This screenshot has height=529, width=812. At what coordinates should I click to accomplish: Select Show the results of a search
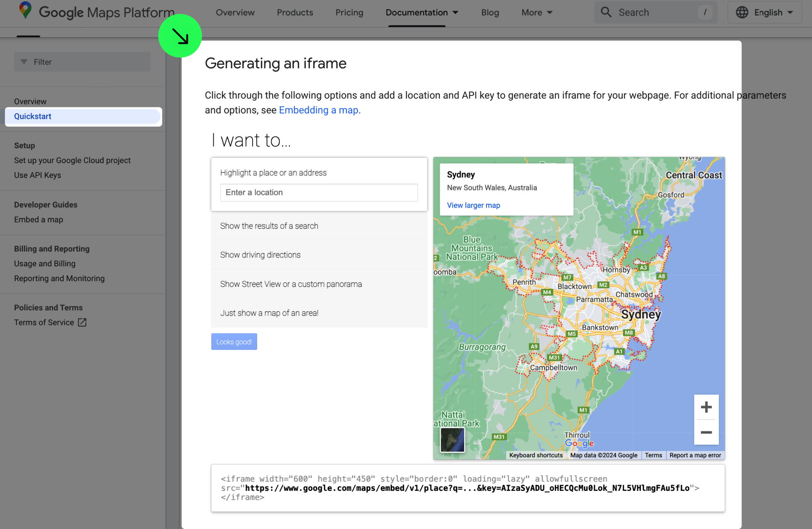point(319,226)
